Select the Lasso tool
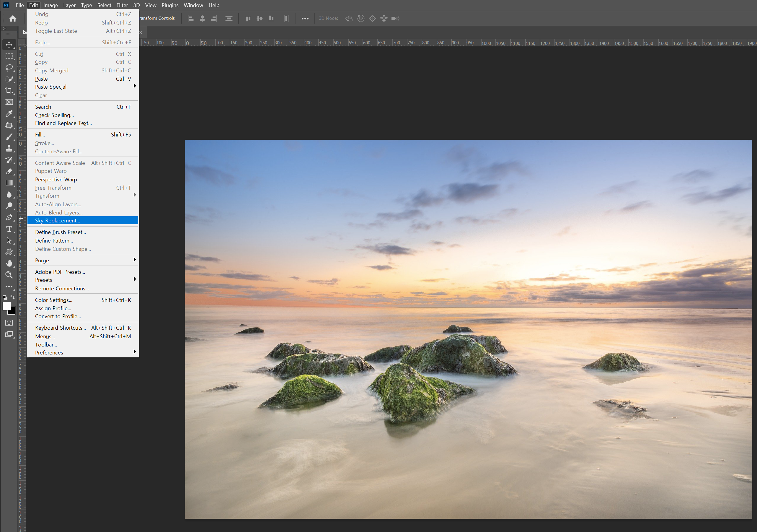This screenshot has width=757, height=532. (x=9, y=68)
